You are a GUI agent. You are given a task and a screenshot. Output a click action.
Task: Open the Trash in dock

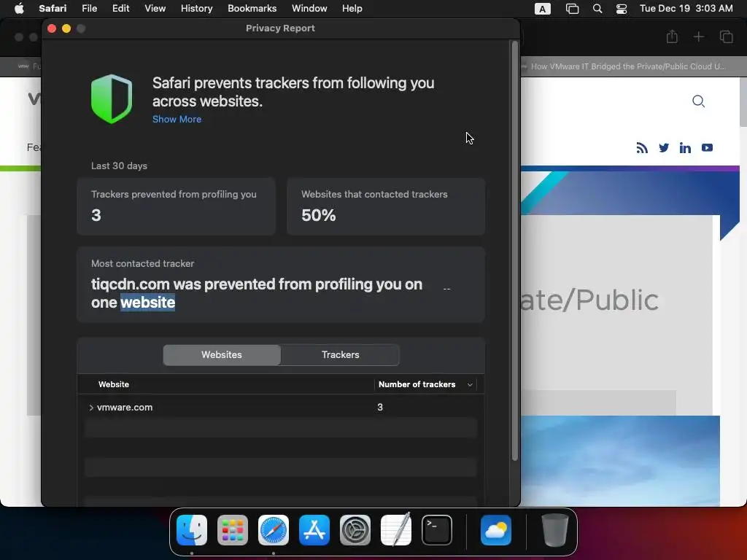[554, 530]
